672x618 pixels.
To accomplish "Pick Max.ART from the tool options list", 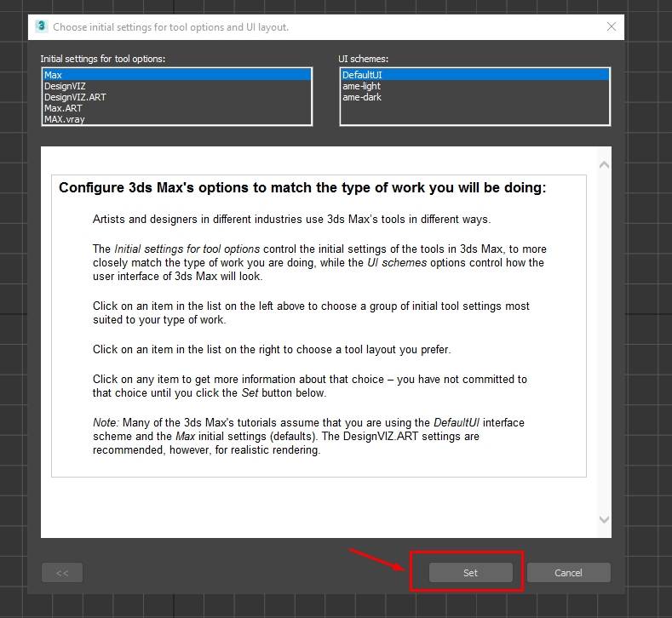I will click(x=63, y=108).
